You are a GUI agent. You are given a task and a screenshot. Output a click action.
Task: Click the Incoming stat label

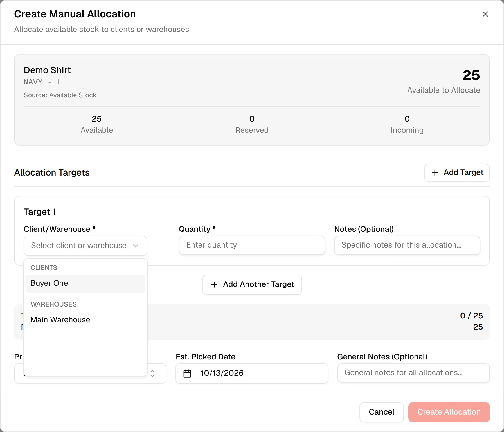coord(407,130)
